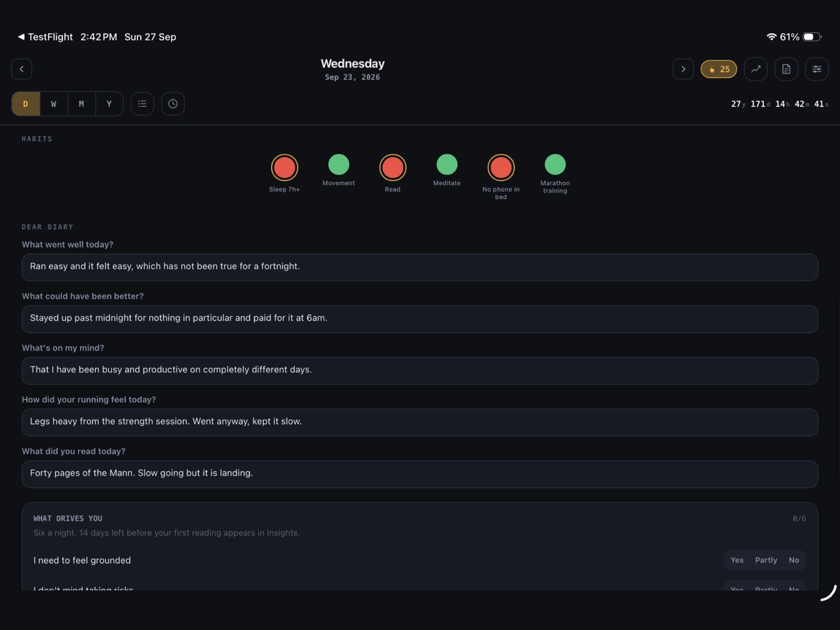This screenshot has width=840, height=630.
Task: Tap the age countdown timer 27y 171d
Action: point(779,104)
